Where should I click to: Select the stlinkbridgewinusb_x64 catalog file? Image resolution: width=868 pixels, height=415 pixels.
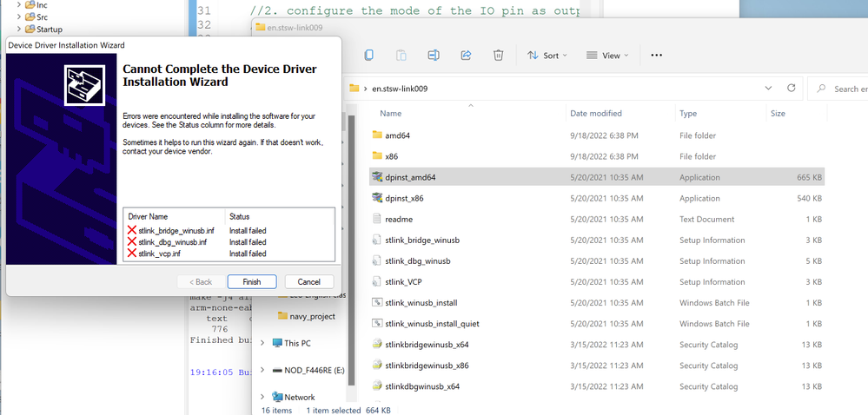597,345
